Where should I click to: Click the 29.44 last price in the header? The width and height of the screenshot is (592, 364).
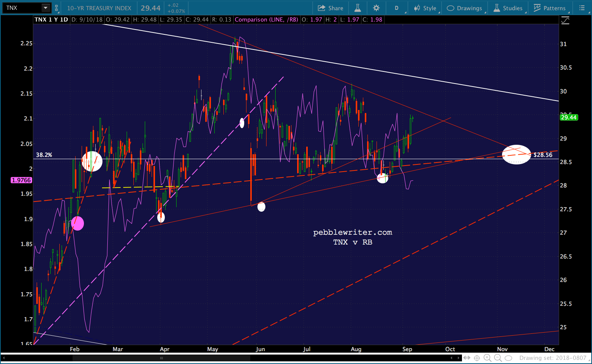point(150,8)
